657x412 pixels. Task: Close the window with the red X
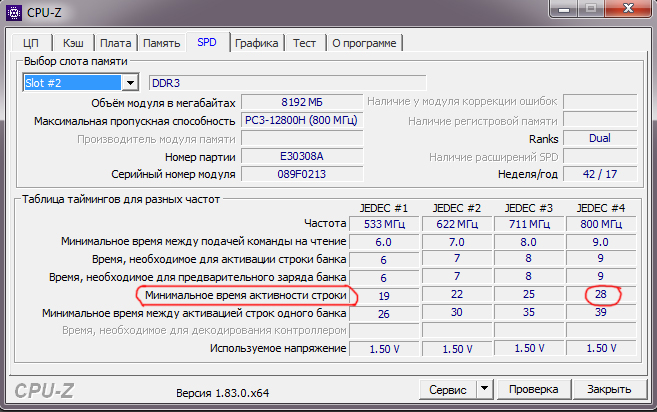pos(629,8)
